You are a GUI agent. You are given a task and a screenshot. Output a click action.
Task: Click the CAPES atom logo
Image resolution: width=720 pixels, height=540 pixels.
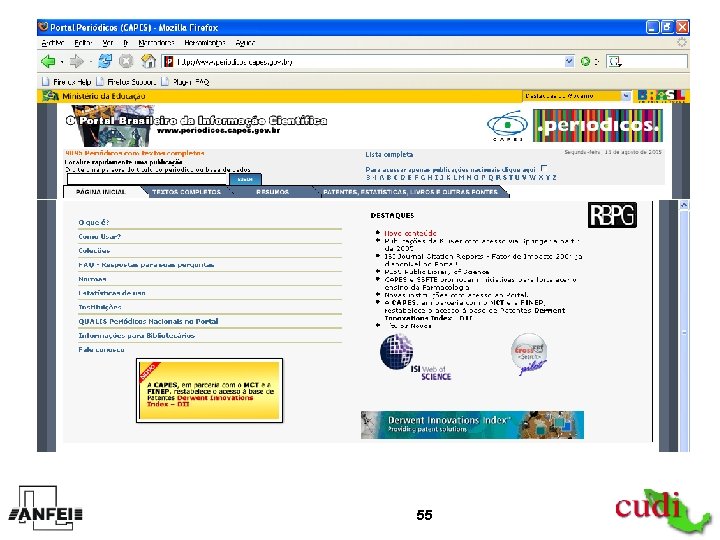pos(507,125)
